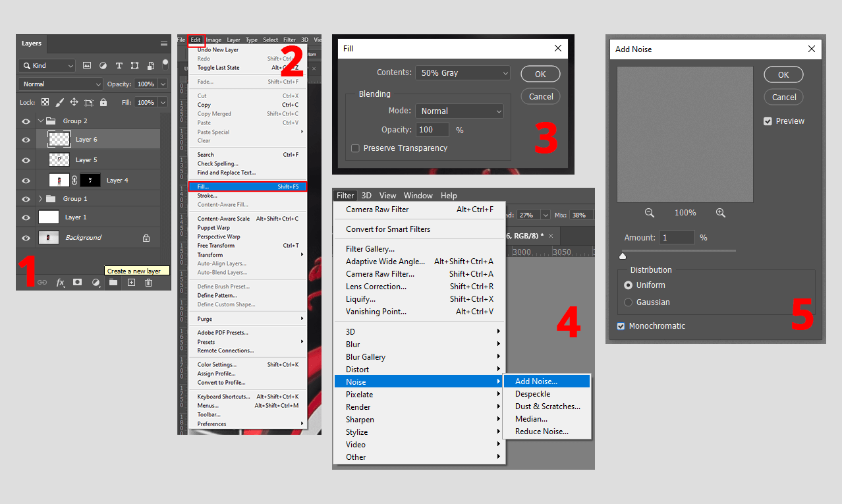Image resolution: width=842 pixels, height=504 pixels.
Task: Hide the Background layer with its eye icon
Action: tap(26, 238)
